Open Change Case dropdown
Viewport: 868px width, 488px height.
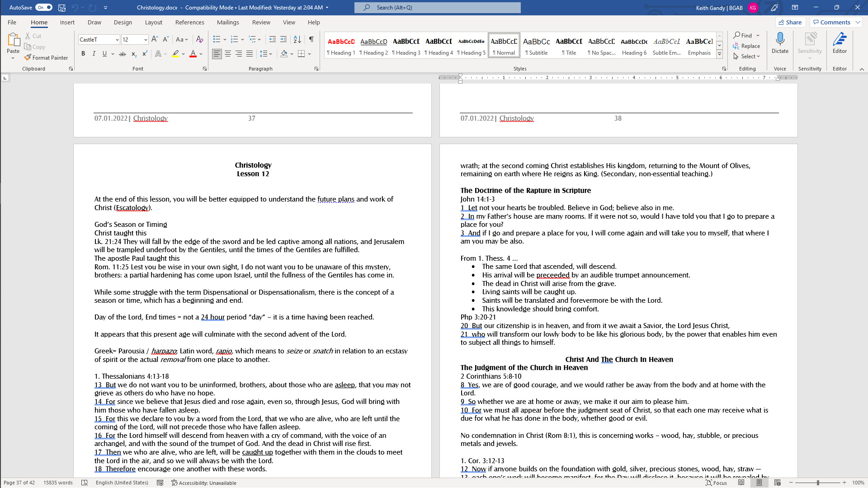coord(182,39)
